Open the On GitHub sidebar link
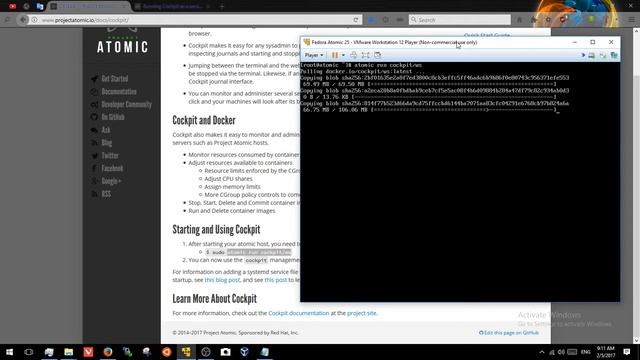Image resolution: width=640 pixels, height=360 pixels. point(113,117)
